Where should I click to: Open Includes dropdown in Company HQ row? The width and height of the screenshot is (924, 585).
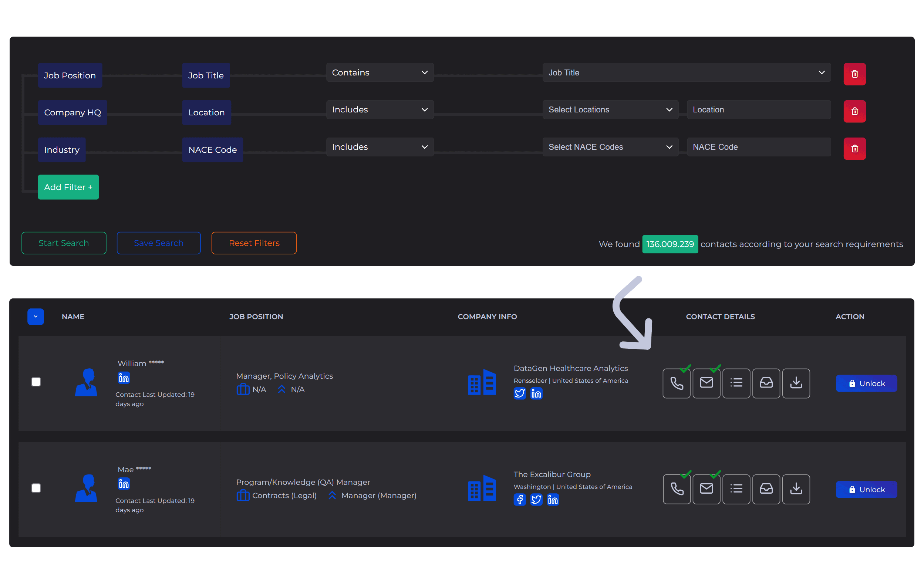click(x=380, y=110)
